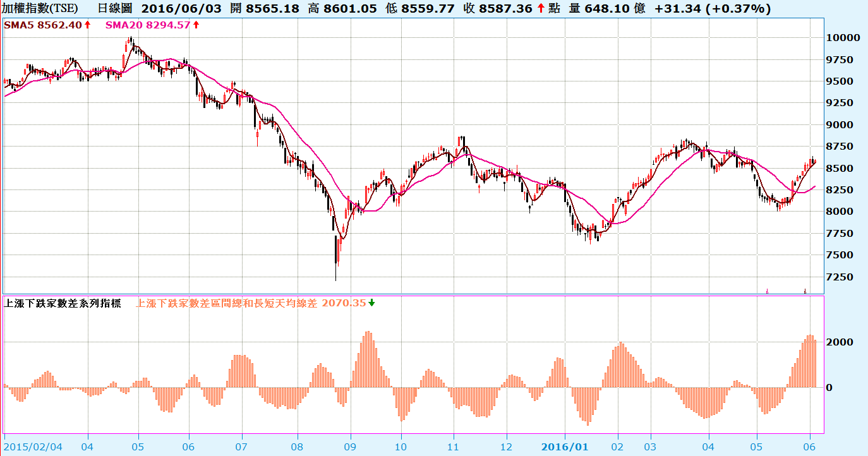Select the SMA20 8294.57 legend label

coord(148,25)
